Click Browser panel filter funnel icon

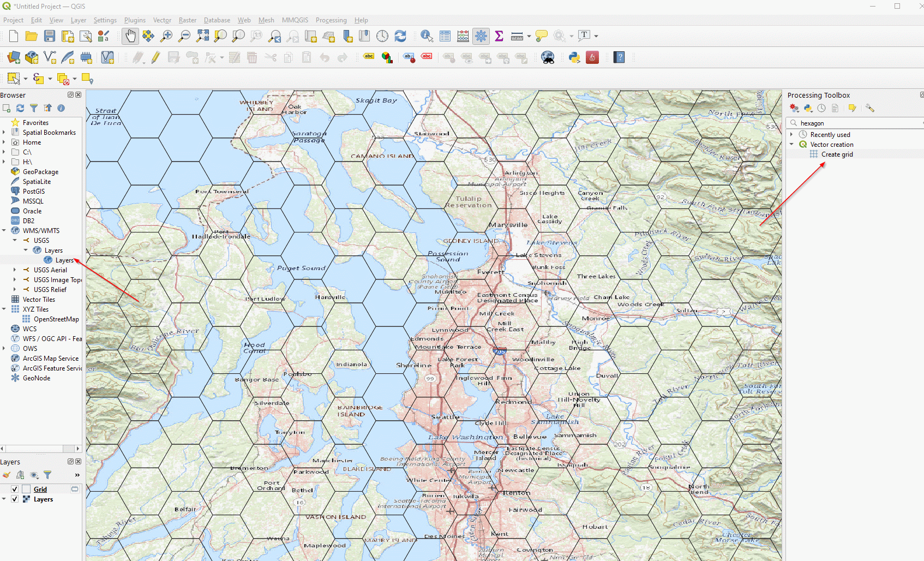[34, 108]
